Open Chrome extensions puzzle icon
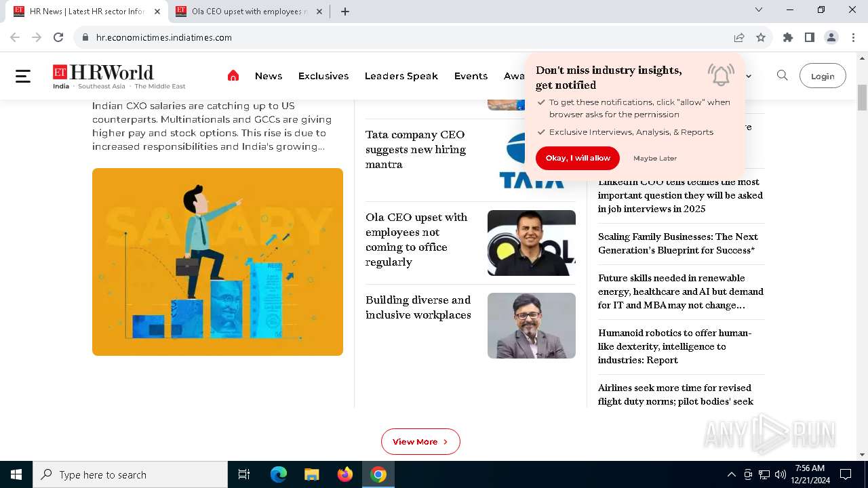 [788, 37]
